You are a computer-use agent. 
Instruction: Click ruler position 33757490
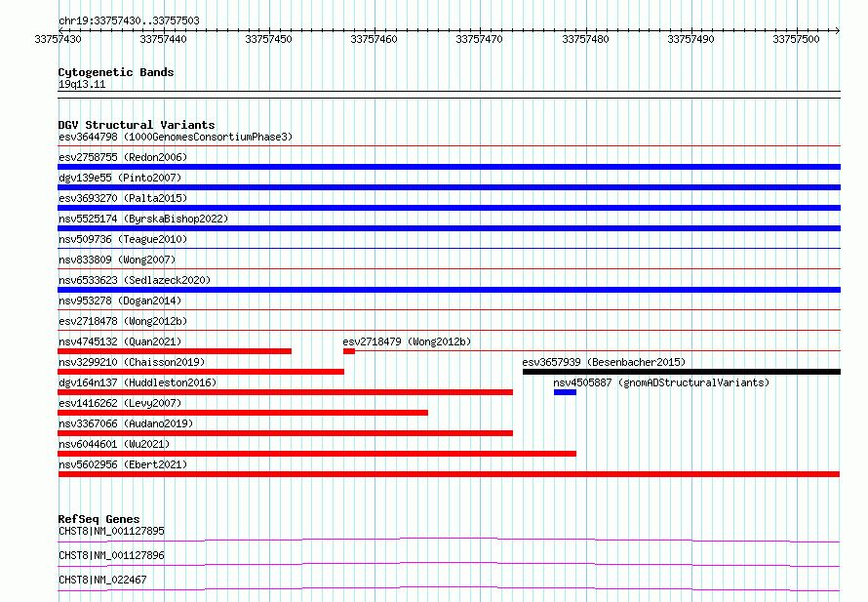690,39
